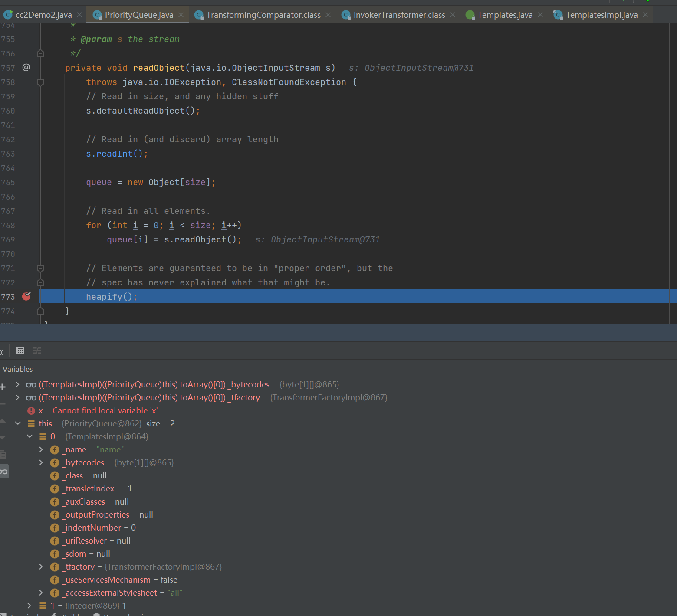Click the field icon of _sdom

point(55,554)
